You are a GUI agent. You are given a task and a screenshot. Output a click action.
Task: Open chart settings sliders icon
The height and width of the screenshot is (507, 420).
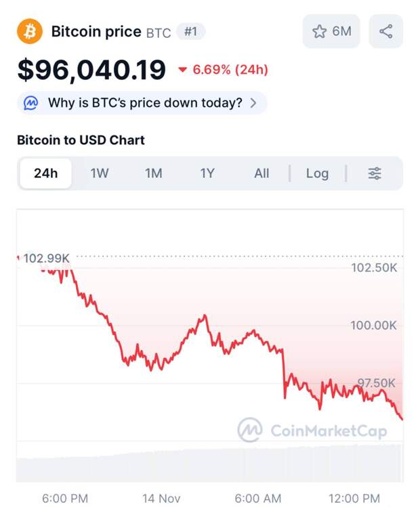pyautogui.click(x=375, y=173)
